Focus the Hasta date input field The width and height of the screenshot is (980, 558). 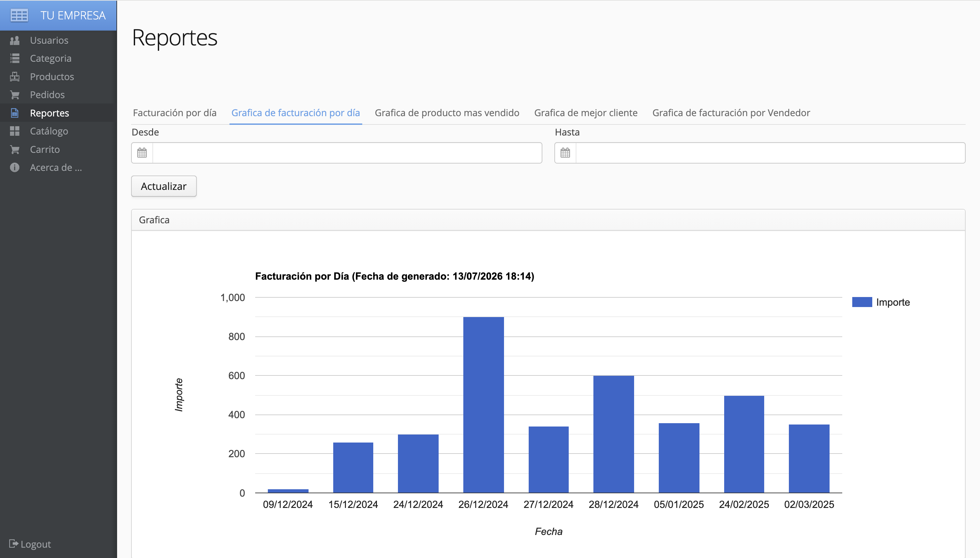[x=770, y=153]
